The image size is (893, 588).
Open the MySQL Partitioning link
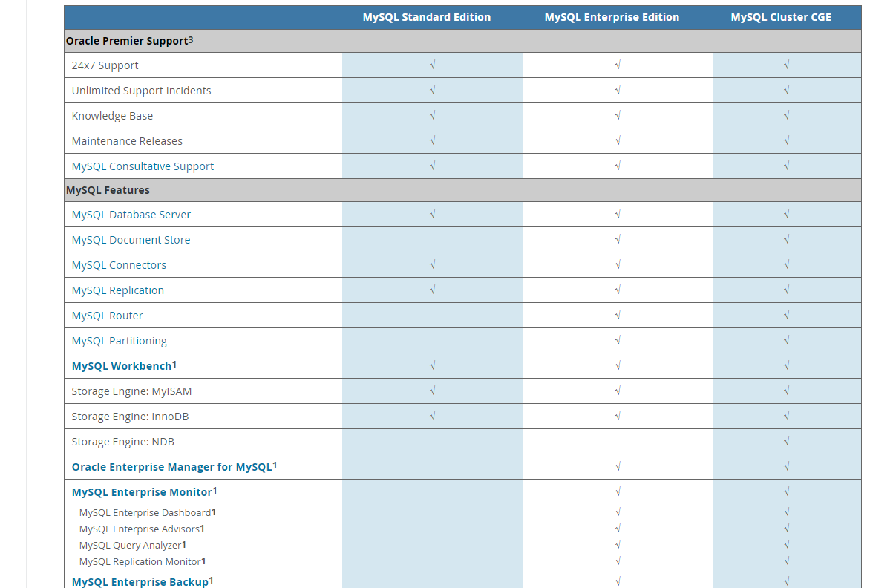pos(120,341)
